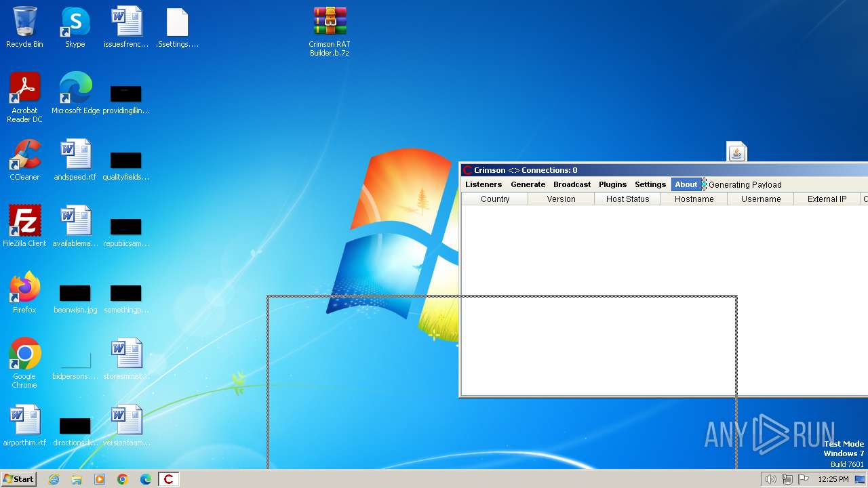The width and height of the screenshot is (868, 488).
Task: Open the Action Center flag icon
Action: click(804, 479)
